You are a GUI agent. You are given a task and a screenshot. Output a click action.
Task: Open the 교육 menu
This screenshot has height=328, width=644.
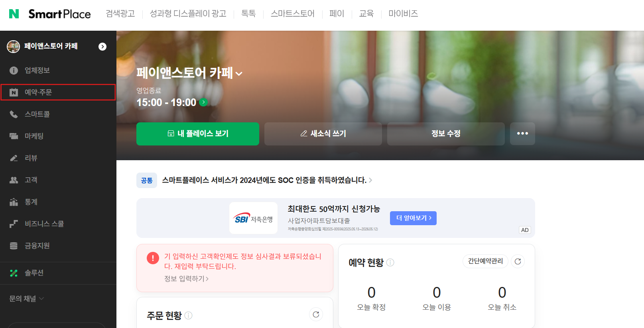[x=366, y=14]
